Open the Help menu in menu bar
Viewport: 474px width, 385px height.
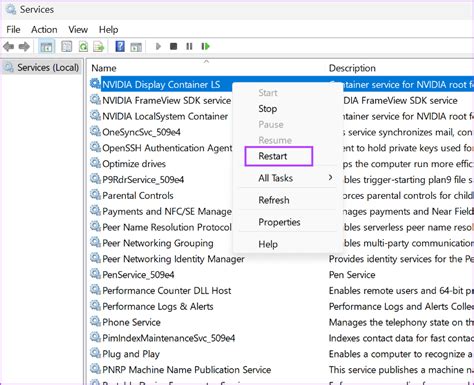click(x=108, y=30)
